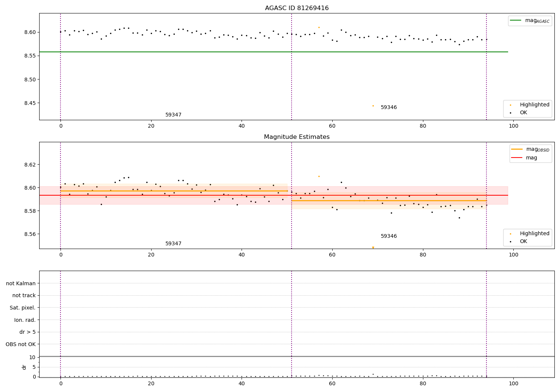Viewport: 560px width, 392px height.
Task: Click x-axis tick 20 of Magnitude Estimates plot
Action: (151, 255)
